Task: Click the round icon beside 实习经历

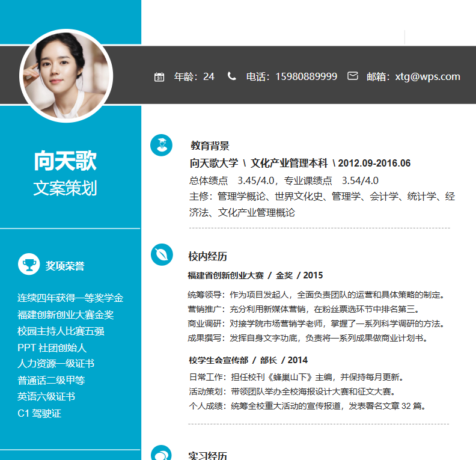Action: [161, 453]
